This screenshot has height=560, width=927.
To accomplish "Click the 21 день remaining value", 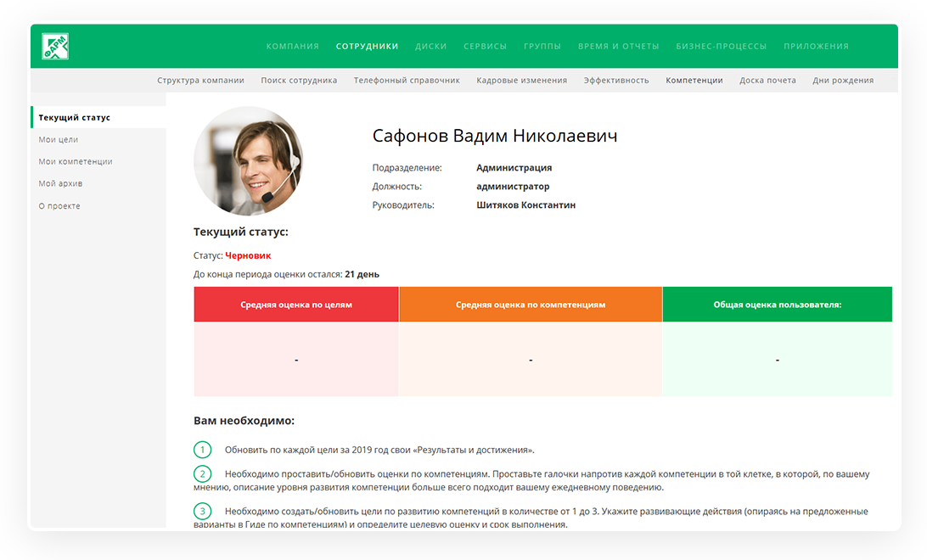I will click(362, 274).
